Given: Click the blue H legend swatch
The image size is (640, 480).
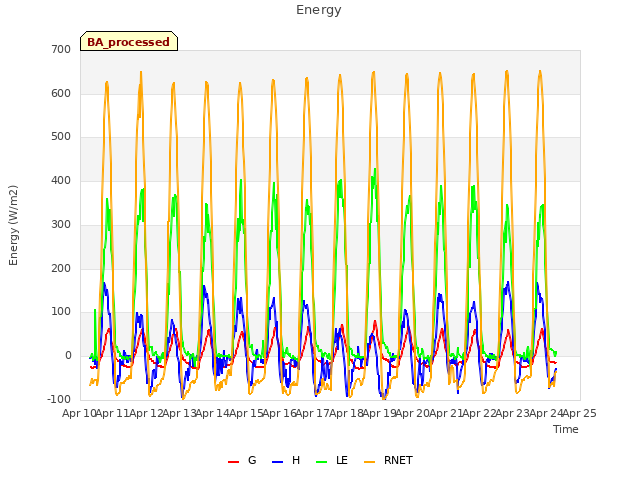Looking at the screenshot, I should pyautogui.click(x=278, y=462).
